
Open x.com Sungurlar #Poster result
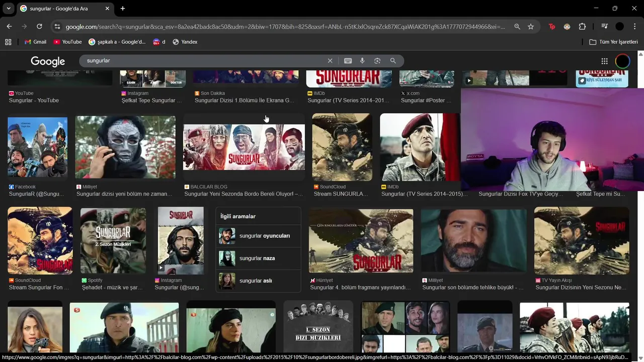click(x=426, y=101)
